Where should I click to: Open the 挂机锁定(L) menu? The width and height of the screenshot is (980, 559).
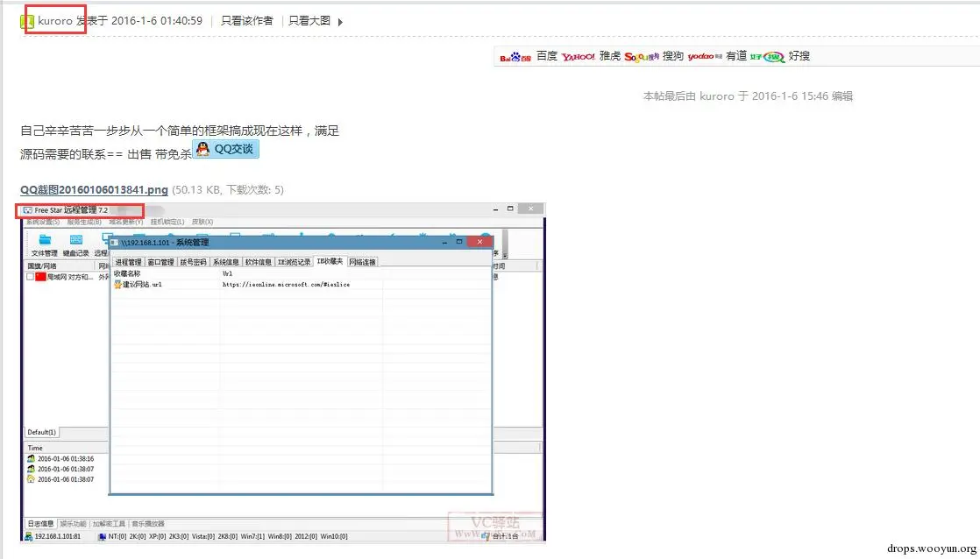(x=167, y=222)
